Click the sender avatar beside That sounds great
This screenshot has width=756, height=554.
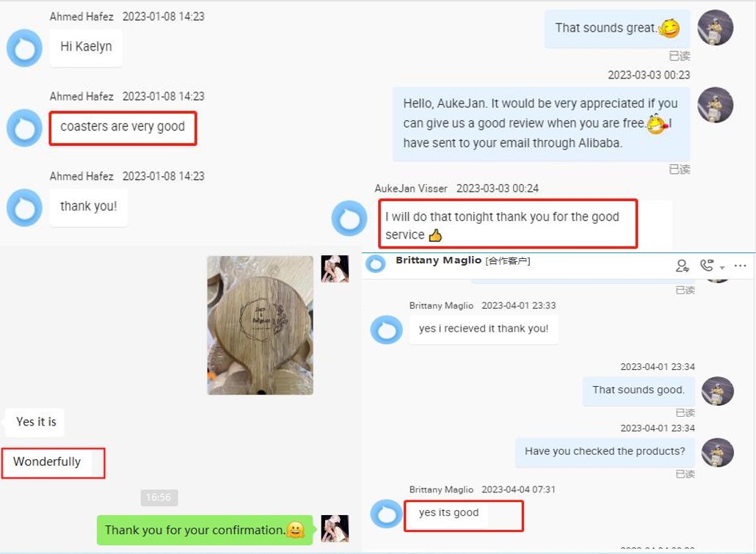716,27
